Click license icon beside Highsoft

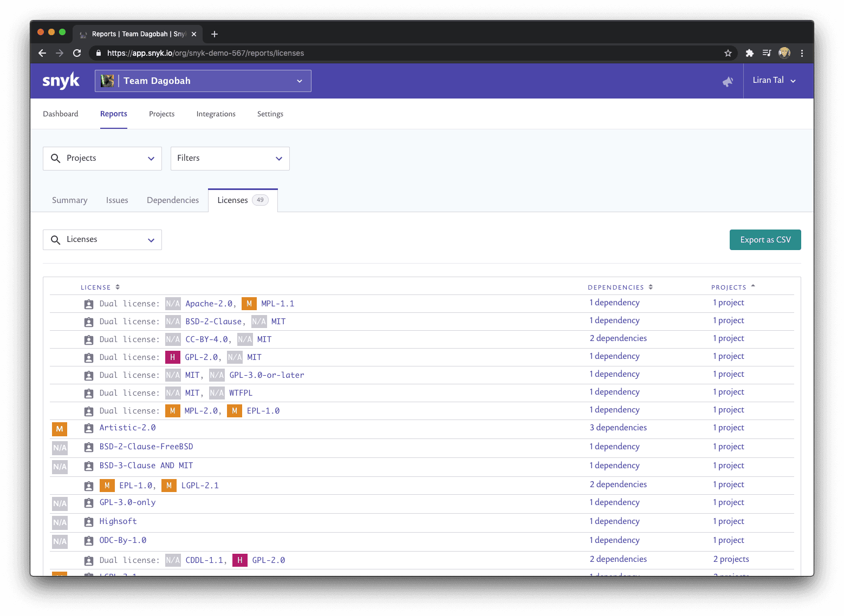(89, 522)
